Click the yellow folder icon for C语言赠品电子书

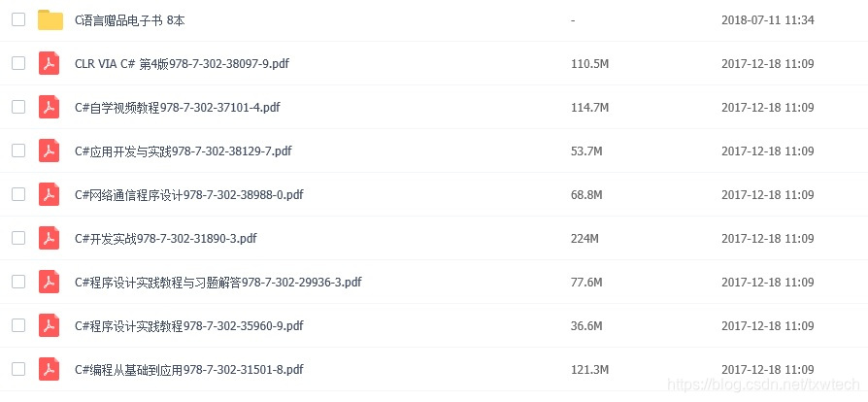pos(50,20)
